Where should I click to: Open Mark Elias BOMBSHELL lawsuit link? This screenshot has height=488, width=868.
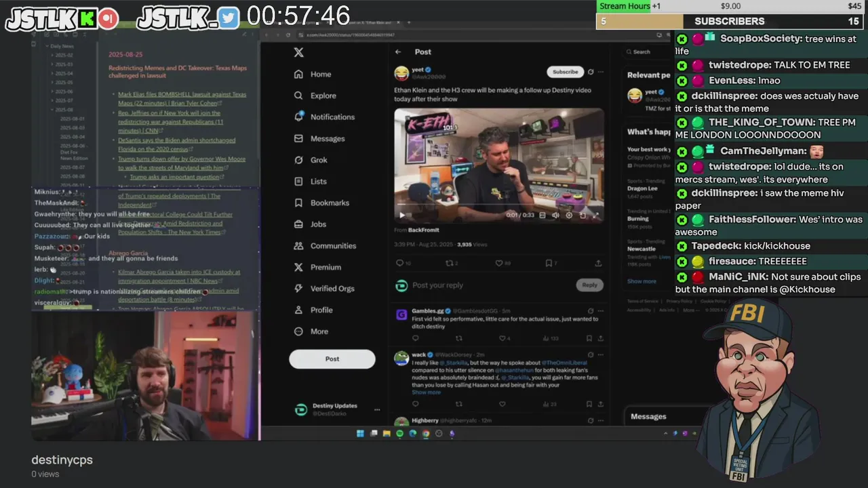pyautogui.click(x=182, y=99)
